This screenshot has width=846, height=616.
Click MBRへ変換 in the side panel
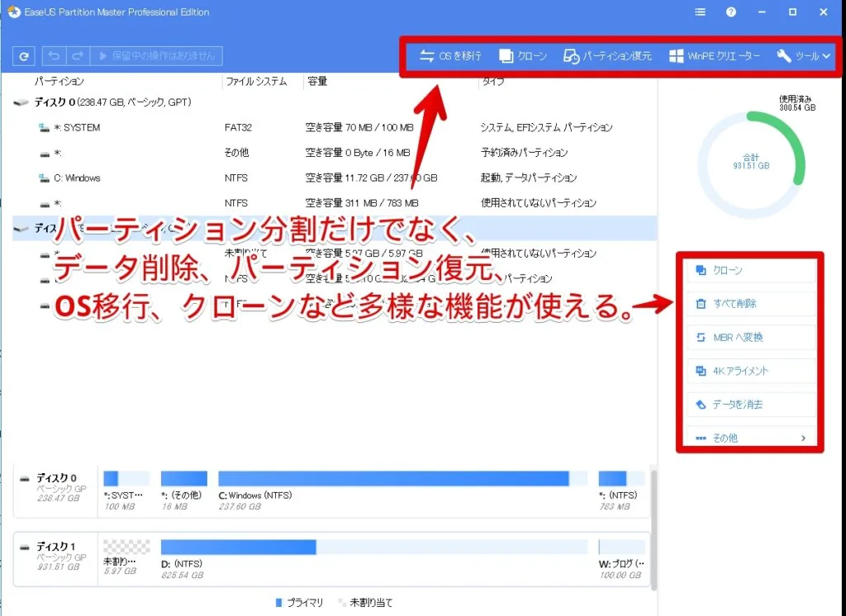click(751, 337)
